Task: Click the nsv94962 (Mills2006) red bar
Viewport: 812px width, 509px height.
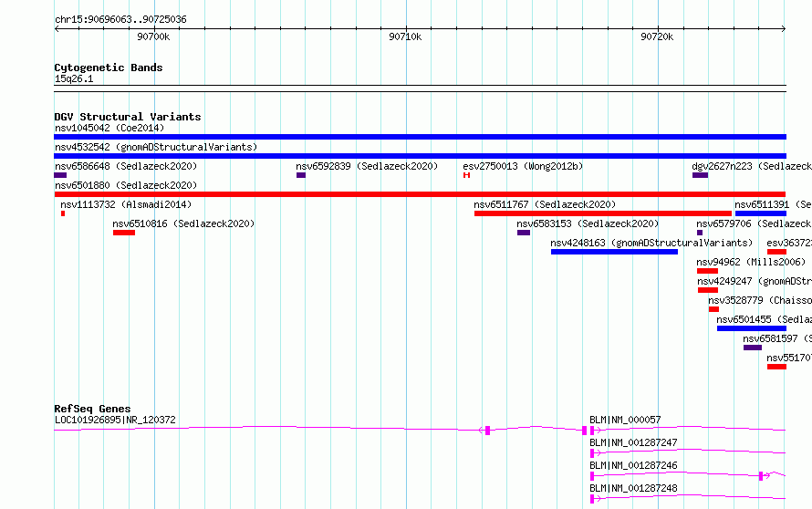Action: click(x=707, y=271)
